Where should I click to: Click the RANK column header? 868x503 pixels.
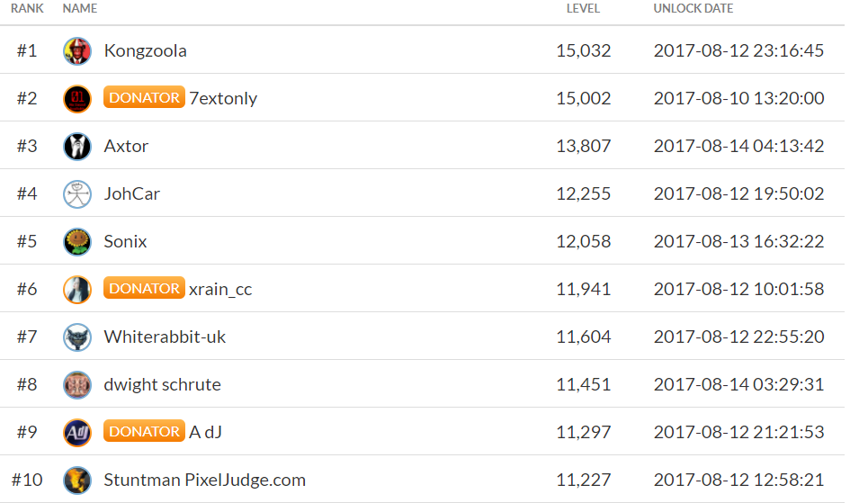(27, 9)
